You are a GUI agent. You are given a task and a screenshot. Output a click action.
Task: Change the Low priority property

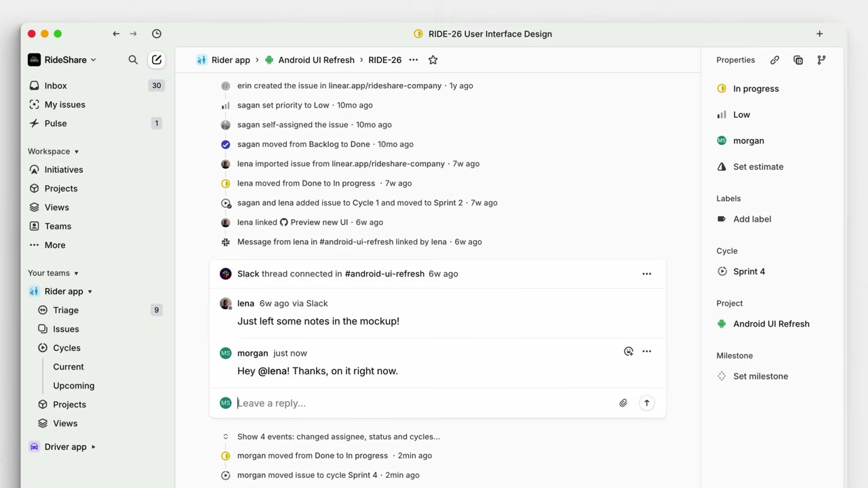[x=734, y=115]
